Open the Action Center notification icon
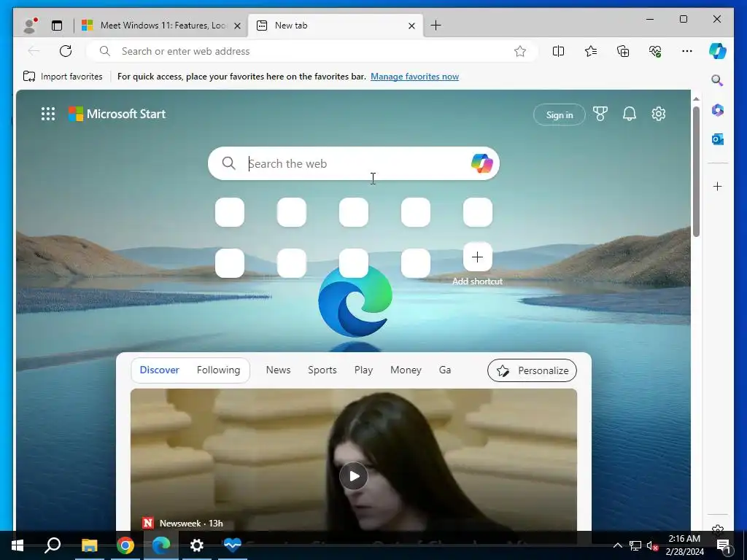This screenshot has height=560, width=747. pos(724,545)
